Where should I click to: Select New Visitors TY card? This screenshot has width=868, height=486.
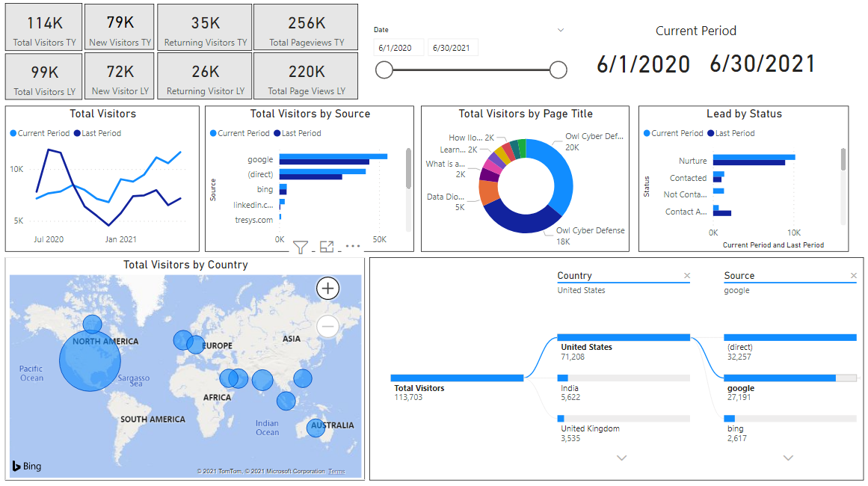120,28
